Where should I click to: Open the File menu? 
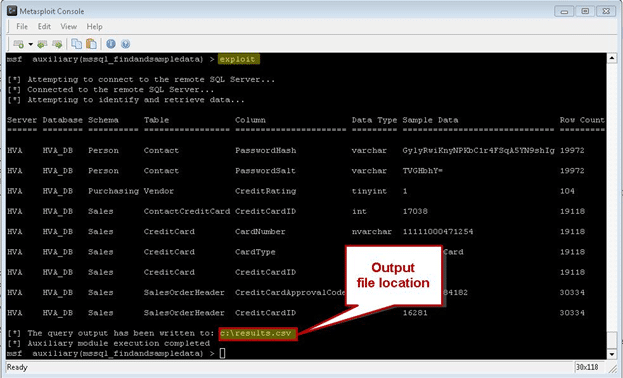click(22, 27)
